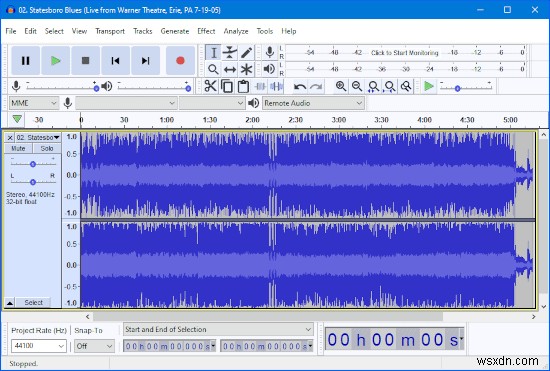Open the File menu
550x371 pixels.
[11, 31]
